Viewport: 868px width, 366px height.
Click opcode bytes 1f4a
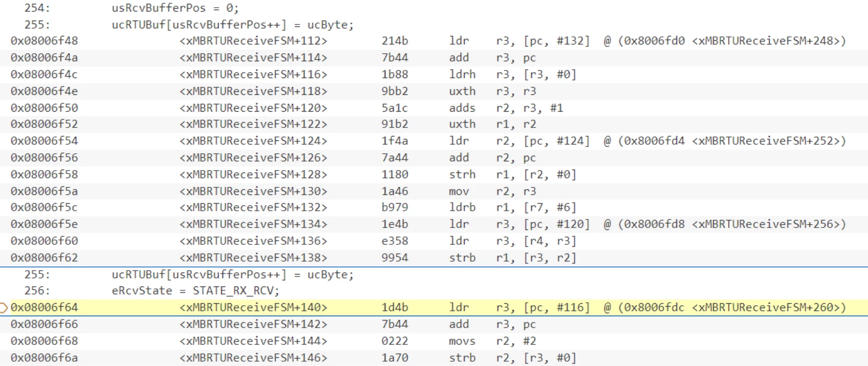tap(395, 141)
